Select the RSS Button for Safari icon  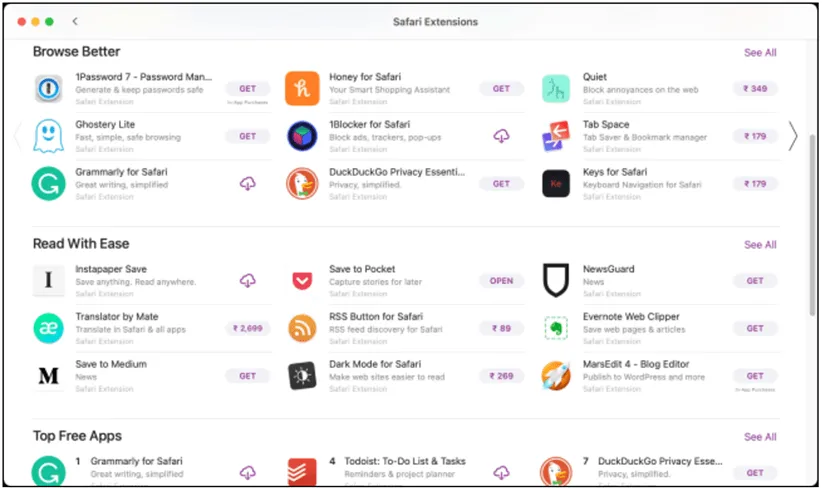click(302, 328)
